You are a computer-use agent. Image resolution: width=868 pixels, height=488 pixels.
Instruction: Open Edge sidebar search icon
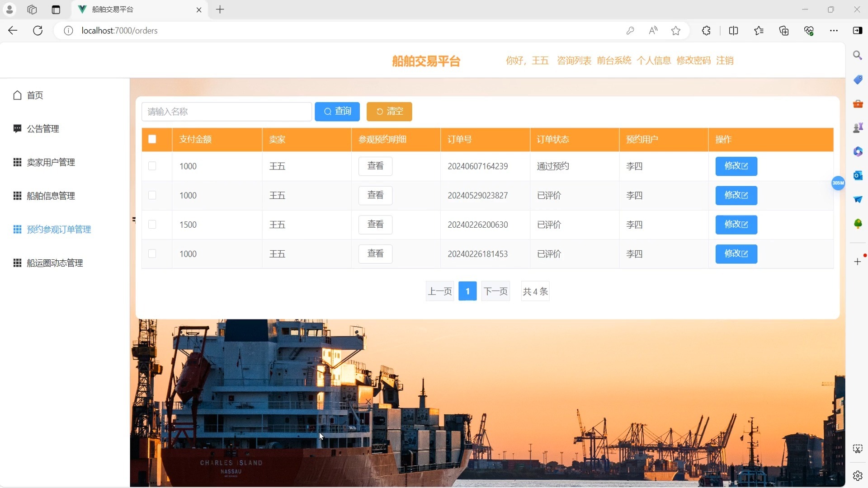(x=857, y=56)
